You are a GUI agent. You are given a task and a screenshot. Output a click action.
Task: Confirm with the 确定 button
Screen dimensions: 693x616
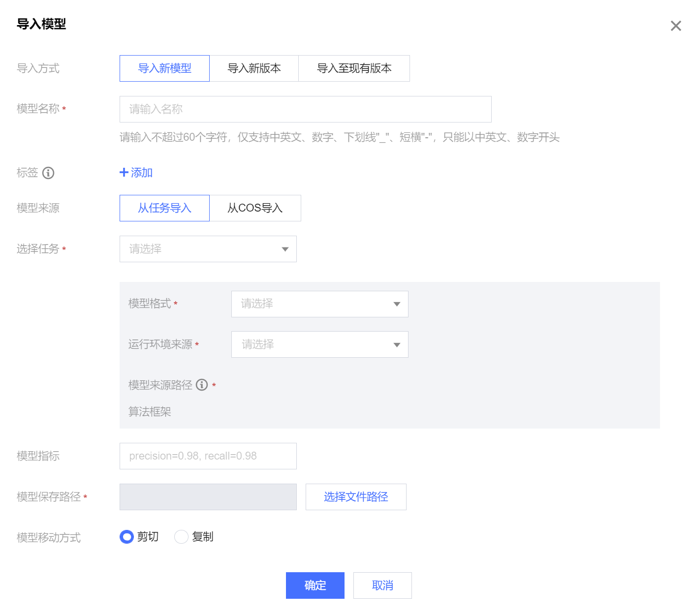tap(315, 585)
